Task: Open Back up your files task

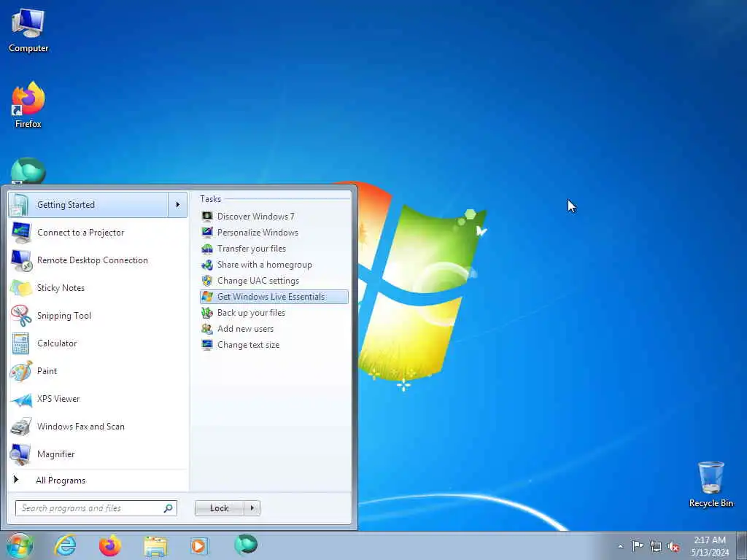Action: tap(274, 313)
